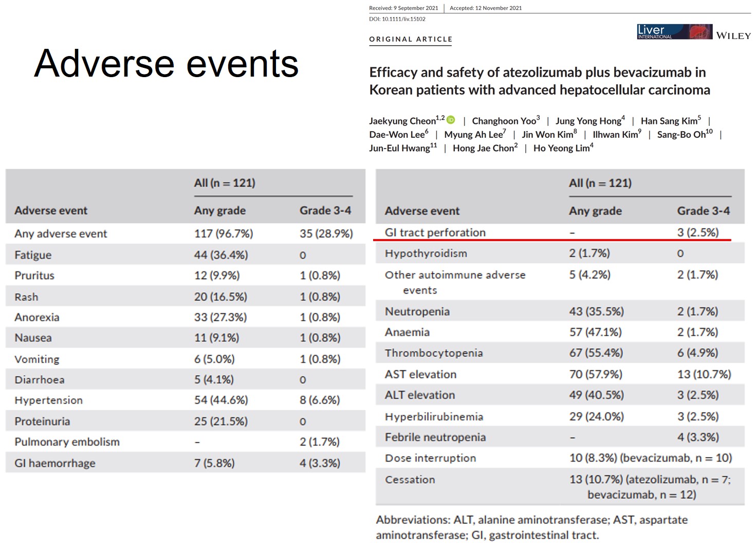Click the "AST elevation" row label

click(420, 374)
